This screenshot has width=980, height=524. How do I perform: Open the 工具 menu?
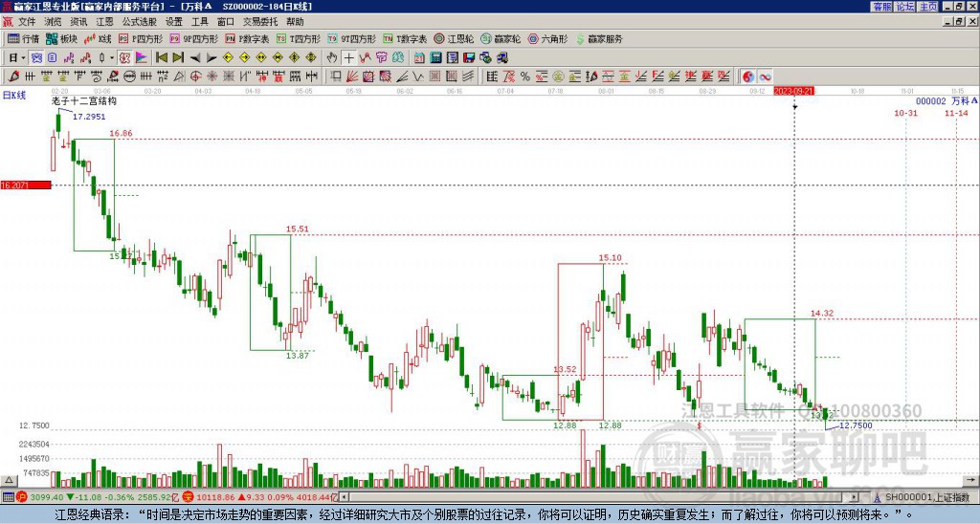pos(199,22)
